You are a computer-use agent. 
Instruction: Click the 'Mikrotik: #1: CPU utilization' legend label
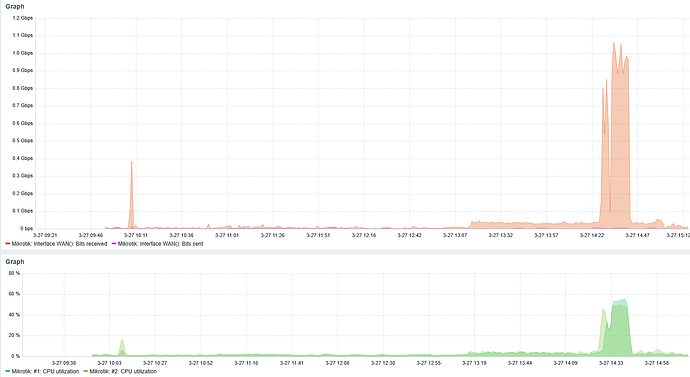click(45, 371)
